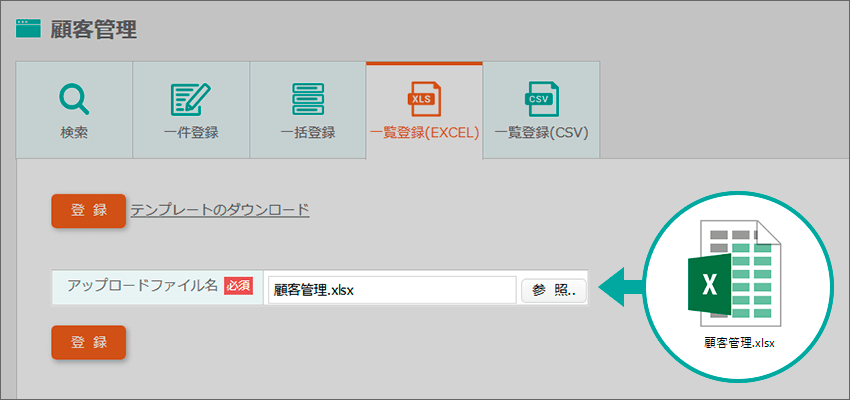Click the stacked rows icon for 一括登録
This screenshot has width=850, height=400.
tap(307, 99)
